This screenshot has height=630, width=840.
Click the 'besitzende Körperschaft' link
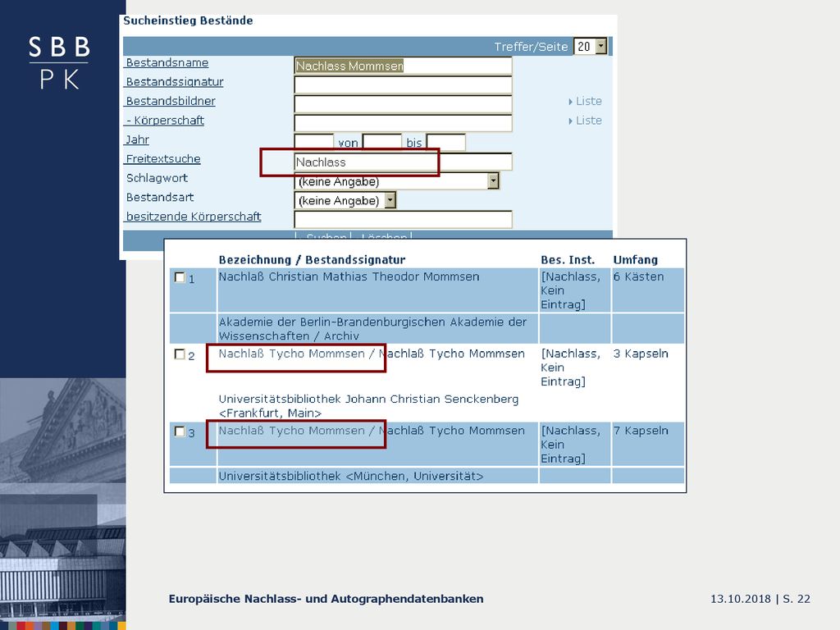click(x=193, y=217)
